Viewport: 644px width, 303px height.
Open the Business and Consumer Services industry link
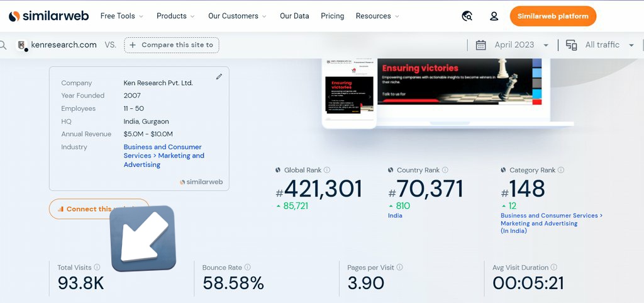pos(164,156)
